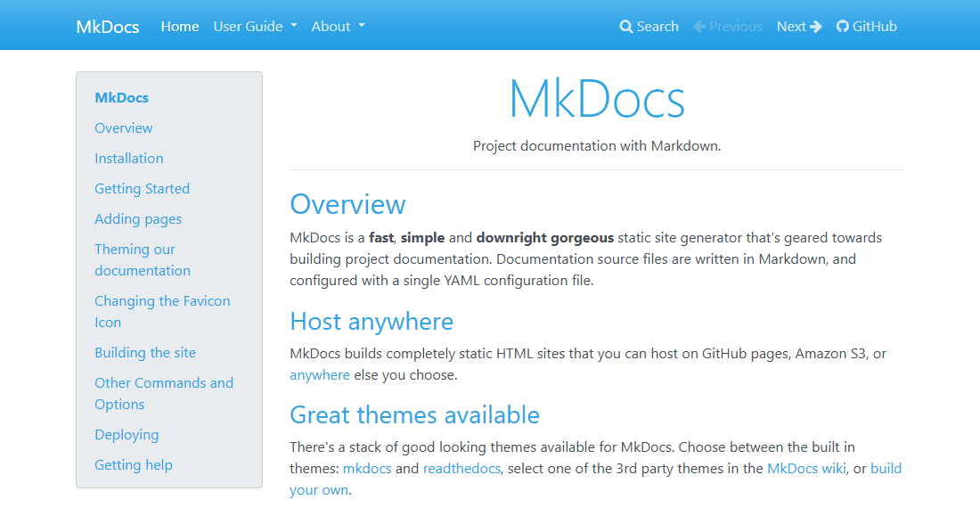Expand the User Guide dropdown caret

294,26
